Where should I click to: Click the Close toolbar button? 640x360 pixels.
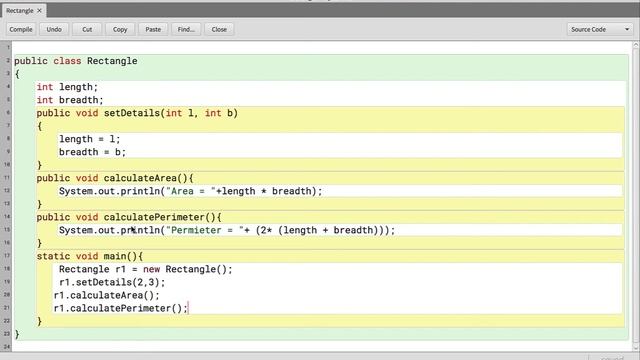coord(219,29)
